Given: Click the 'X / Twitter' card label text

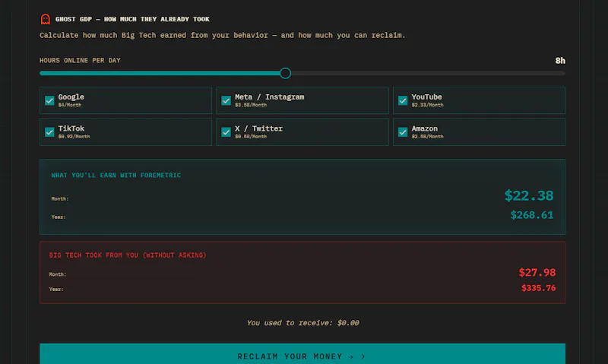Looking at the screenshot, I should [x=258, y=128].
